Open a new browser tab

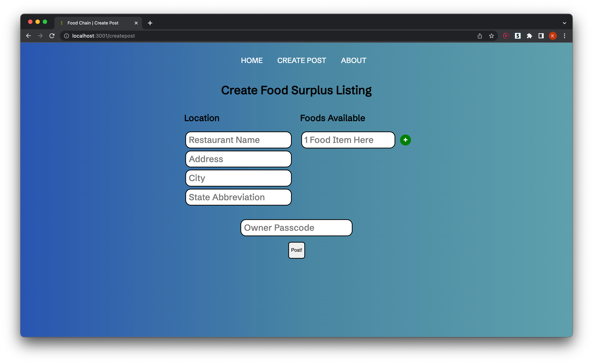pyautogui.click(x=150, y=23)
